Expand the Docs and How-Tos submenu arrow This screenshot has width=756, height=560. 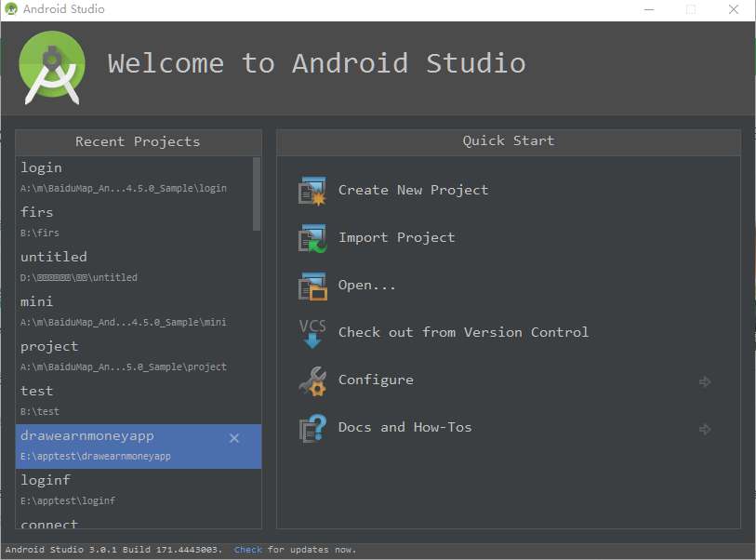(x=705, y=429)
